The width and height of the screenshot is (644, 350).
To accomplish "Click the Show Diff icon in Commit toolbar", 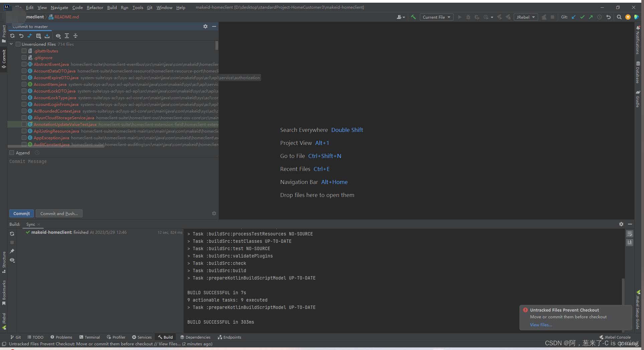I will pos(30,36).
